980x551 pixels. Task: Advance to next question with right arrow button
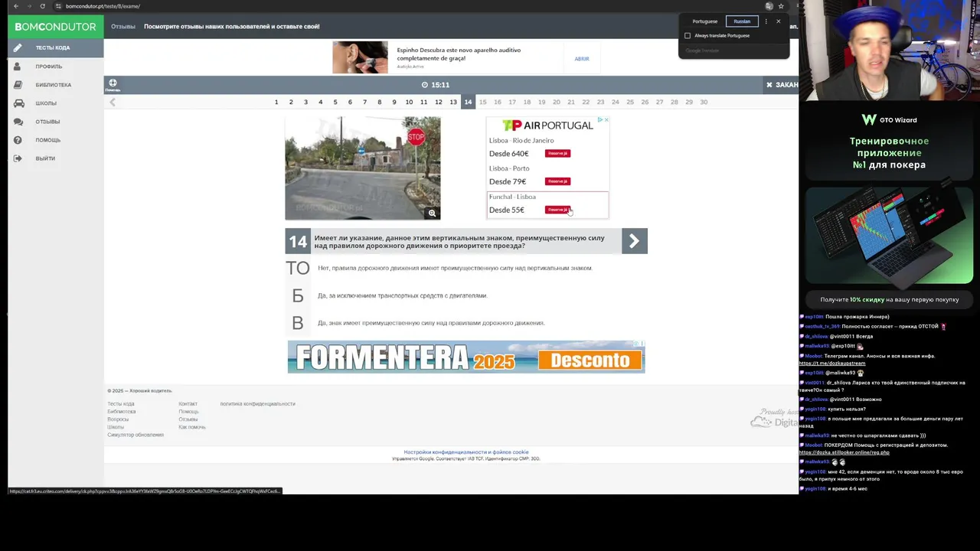[x=634, y=241]
